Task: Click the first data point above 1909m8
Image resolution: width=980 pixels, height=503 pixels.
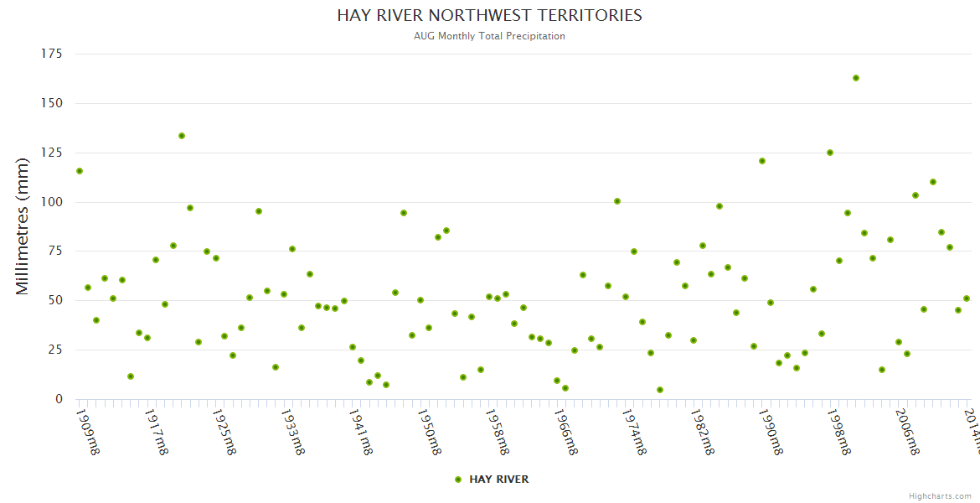Action: point(80,171)
